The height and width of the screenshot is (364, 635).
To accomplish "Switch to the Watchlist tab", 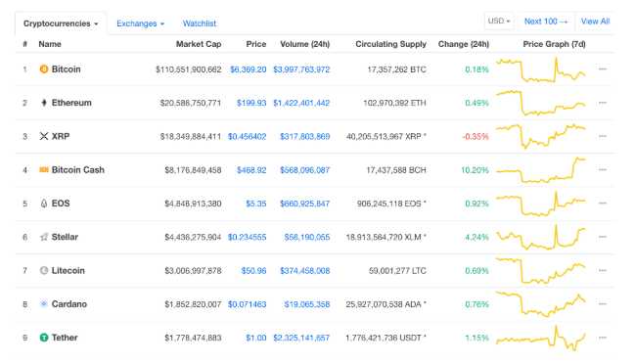I will click(200, 23).
